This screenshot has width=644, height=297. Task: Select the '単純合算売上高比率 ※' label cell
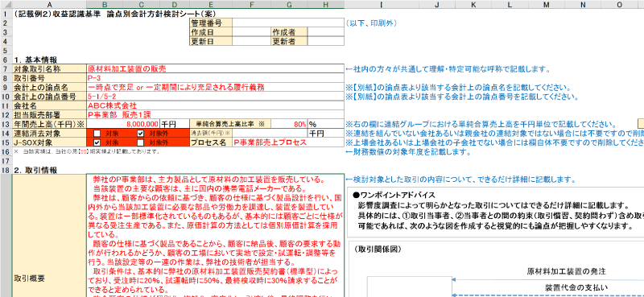point(230,124)
